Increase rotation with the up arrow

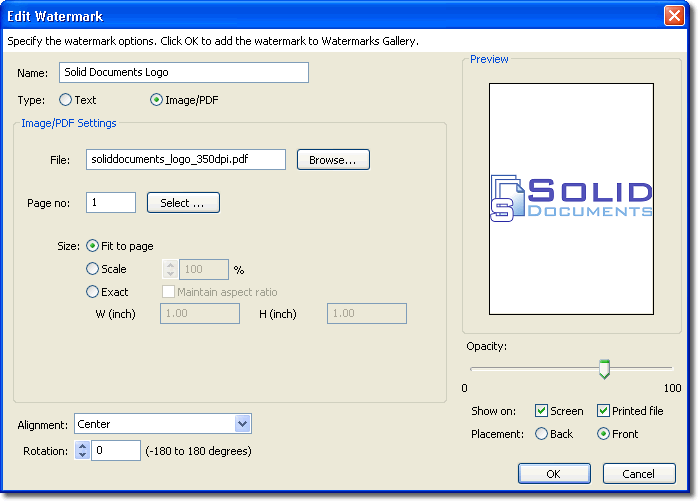[x=82, y=446]
